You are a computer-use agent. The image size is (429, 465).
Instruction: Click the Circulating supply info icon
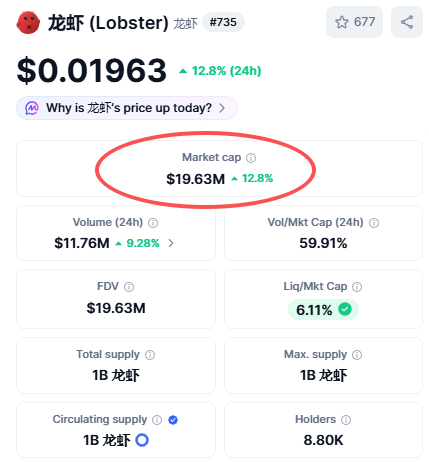(x=157, y=420)
